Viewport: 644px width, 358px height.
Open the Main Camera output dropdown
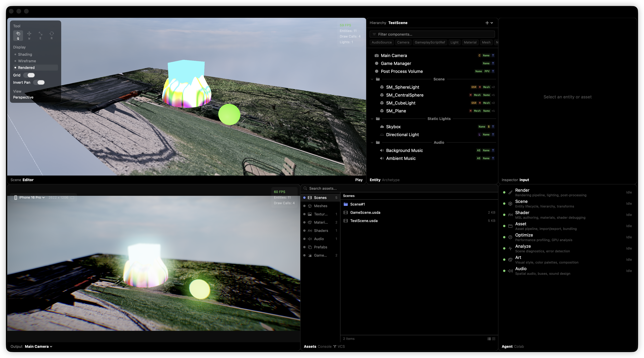pyautogui.click(x=39, y=346)
